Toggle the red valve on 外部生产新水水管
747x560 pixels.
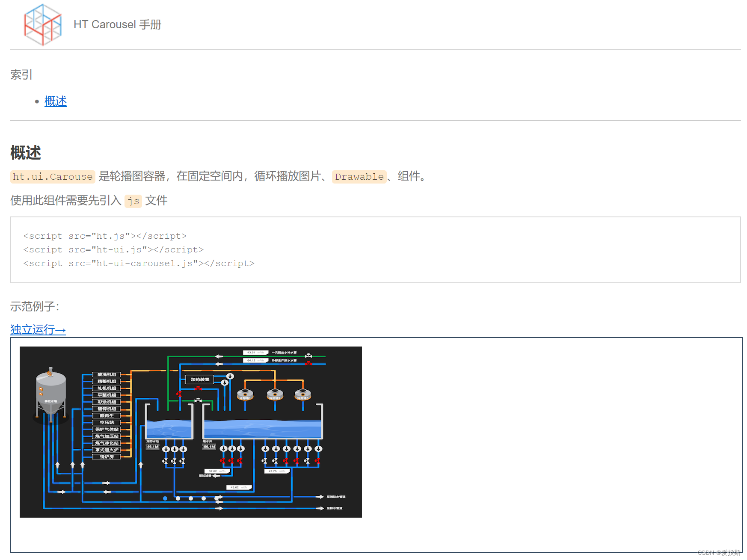point(308,364)
